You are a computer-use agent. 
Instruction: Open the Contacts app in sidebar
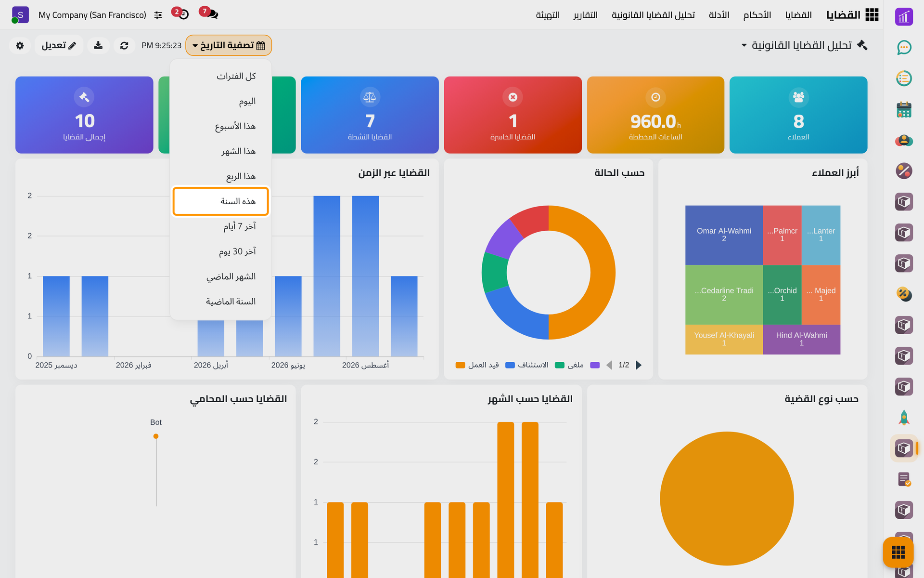click(x=904, y=140)
